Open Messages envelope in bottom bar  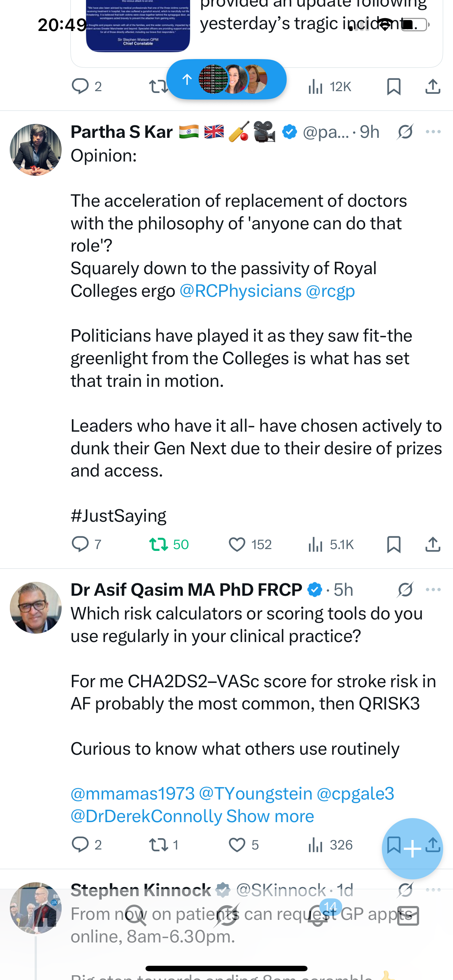point(408,915)
